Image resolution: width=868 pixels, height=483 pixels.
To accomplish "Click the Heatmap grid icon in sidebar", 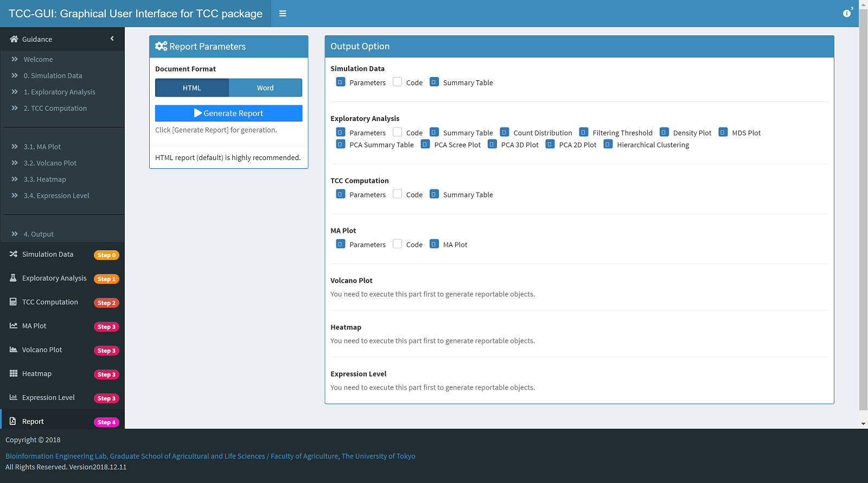I will pos(14,373).
